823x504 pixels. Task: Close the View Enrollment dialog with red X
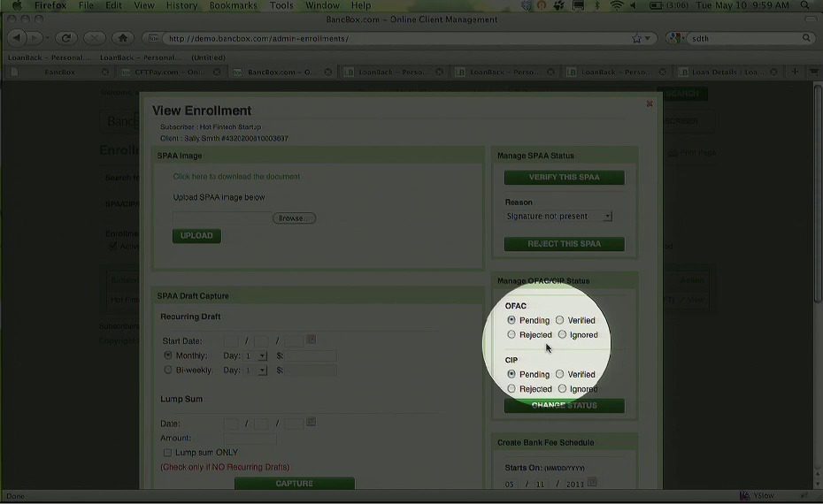click(x=650, y=103)
